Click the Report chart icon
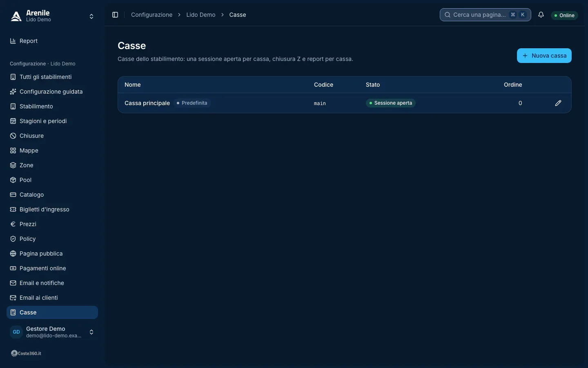Image resolution: width=588 pixels, height=368 pixels. 13,41
